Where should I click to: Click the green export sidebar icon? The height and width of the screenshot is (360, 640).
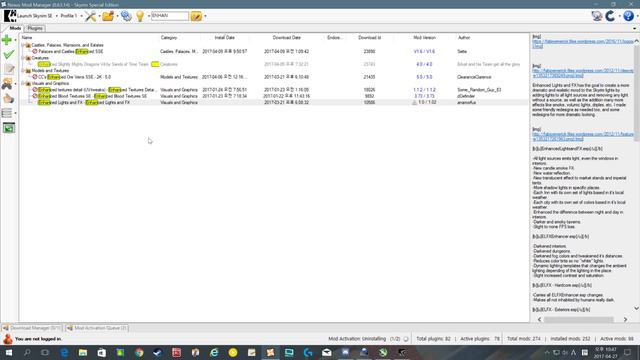point(9,128)
